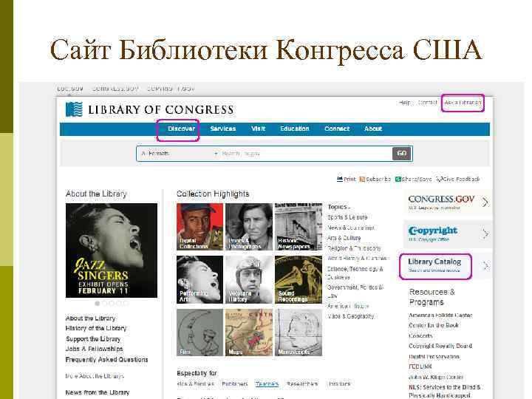Open the Prints & Photographs thumbnail
This screenshot has width=532, height=399.
tap(249, 227)
